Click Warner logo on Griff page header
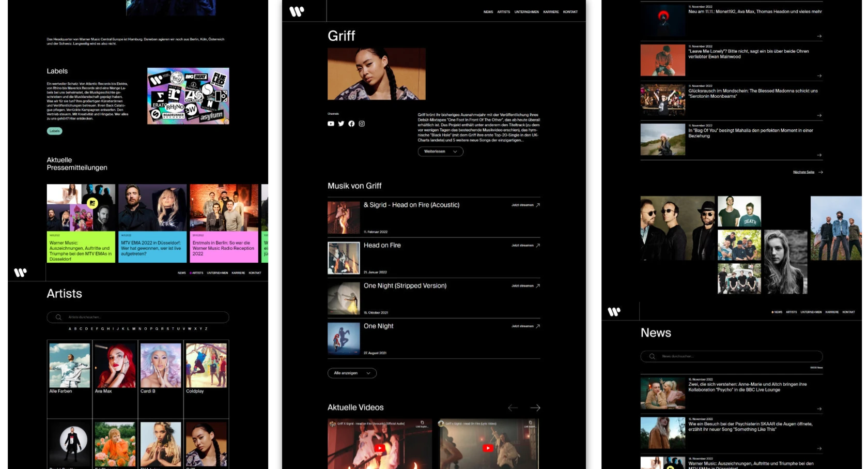The image size is (868, 469). 297,11
